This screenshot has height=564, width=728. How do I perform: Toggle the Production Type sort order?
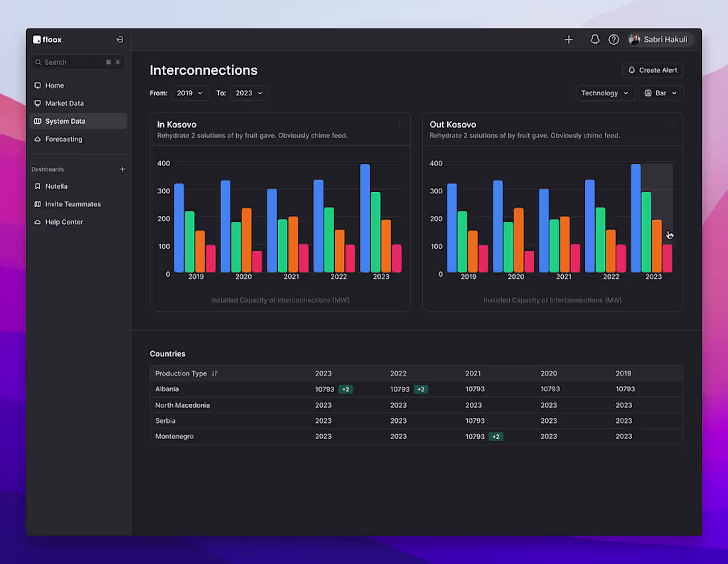coord(213,373)
